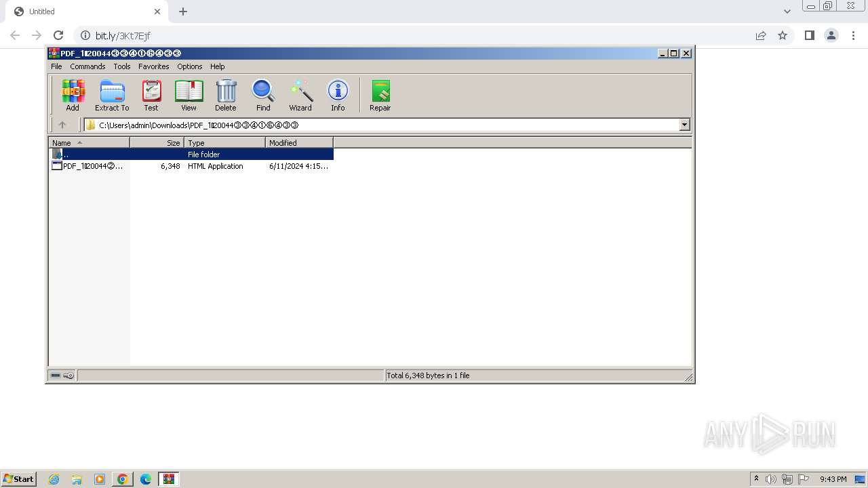Viewport: 868px width, 488px height.
Task: Click the Add archive toolbar icon
Action: tap(73, 95)
